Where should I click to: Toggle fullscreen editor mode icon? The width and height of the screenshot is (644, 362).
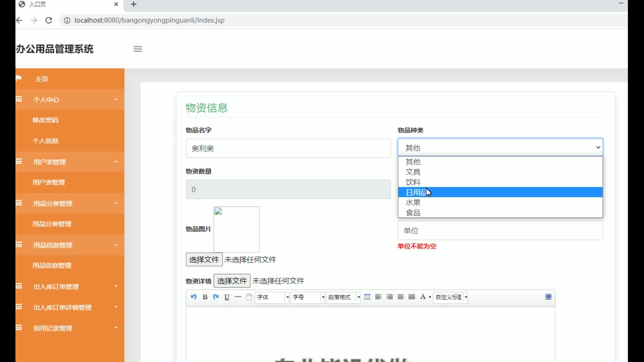pos(548,297)
